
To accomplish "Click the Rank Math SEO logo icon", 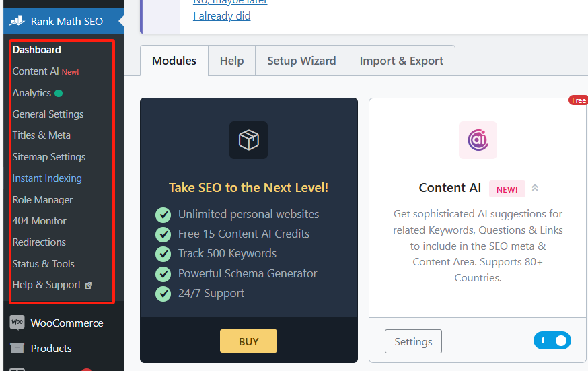I will point(17,21).
